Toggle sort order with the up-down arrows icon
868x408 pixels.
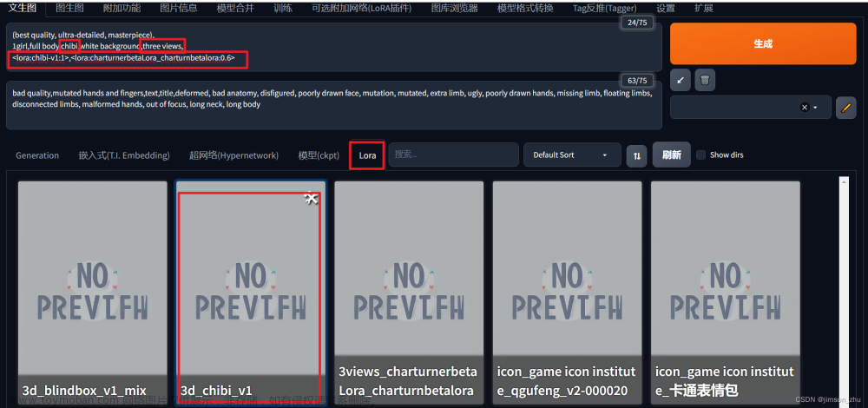636,156
